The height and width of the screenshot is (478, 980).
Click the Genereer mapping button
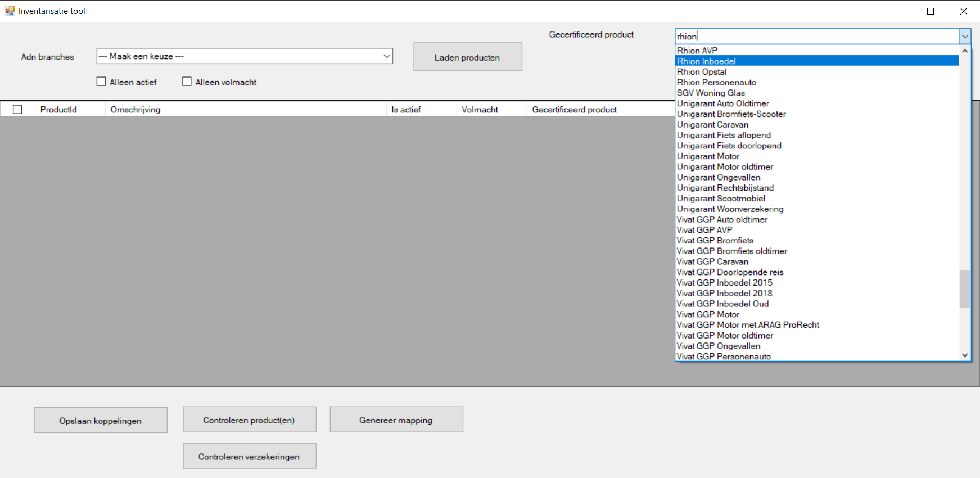[x=396, y=420]
